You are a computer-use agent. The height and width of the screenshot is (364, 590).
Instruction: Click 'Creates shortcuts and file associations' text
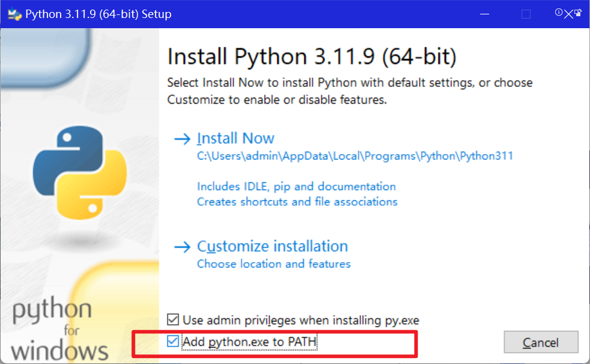[297, 202]
